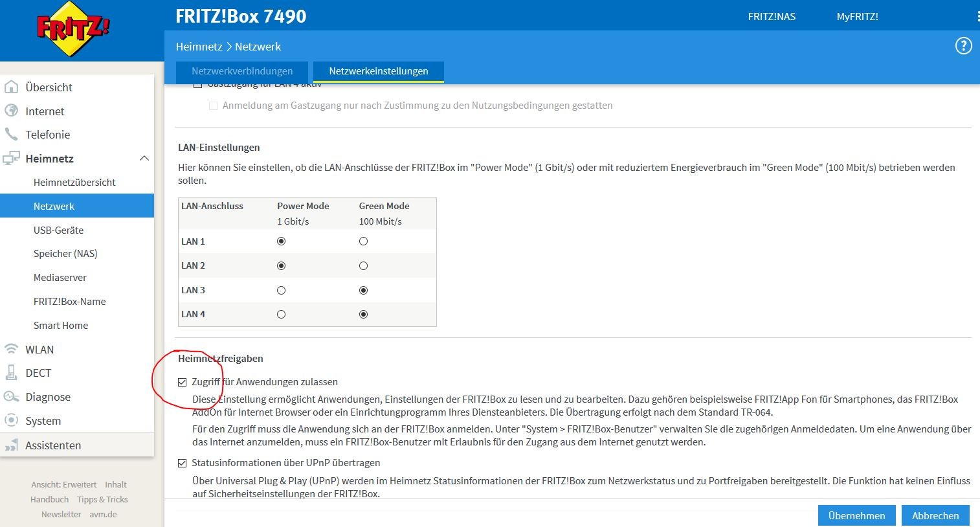Click the DECT handset icon

click(x=12, y=372)
